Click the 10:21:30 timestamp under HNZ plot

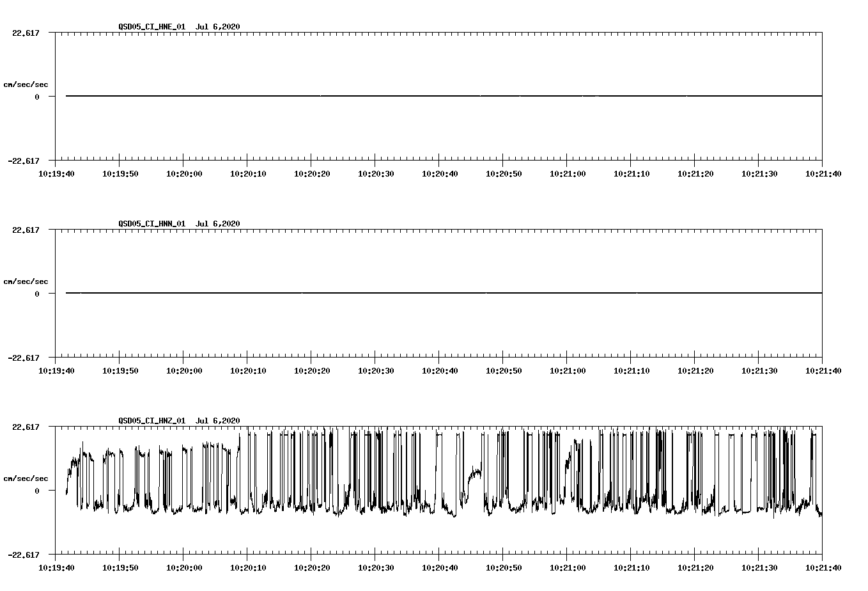(759, 567)
